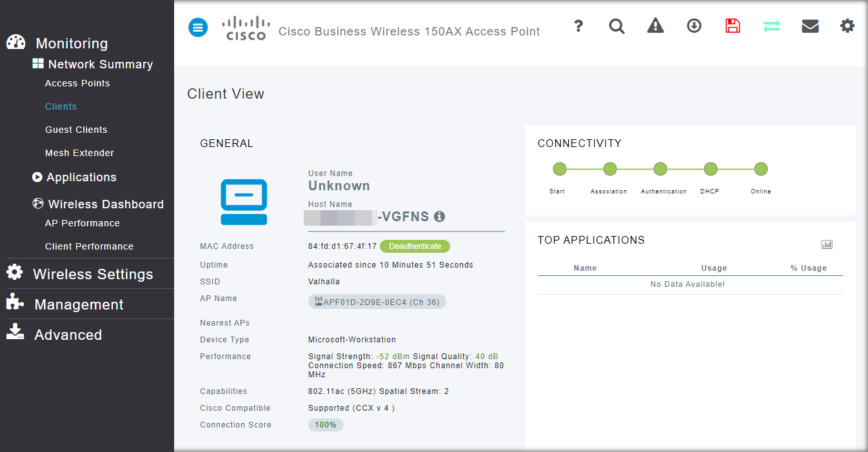Viewport: 868px width, 452px height.
Task: Open settings via the gear icon
Action: (x=847, y=26)
